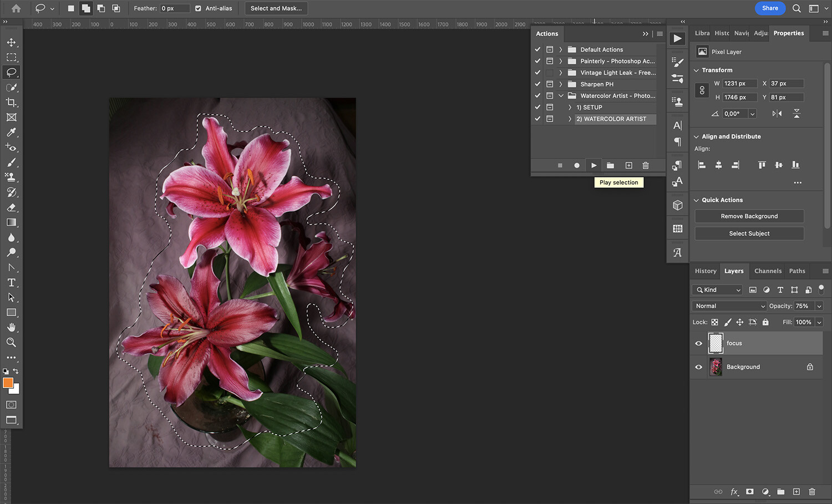Select the Hand tool
832x504 pixels.
point(11,327)
